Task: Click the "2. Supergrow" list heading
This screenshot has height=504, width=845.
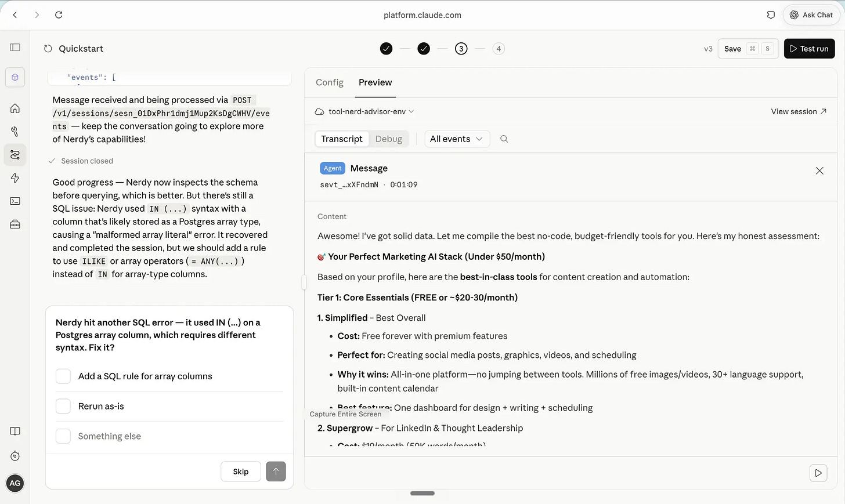Action: 345,428
